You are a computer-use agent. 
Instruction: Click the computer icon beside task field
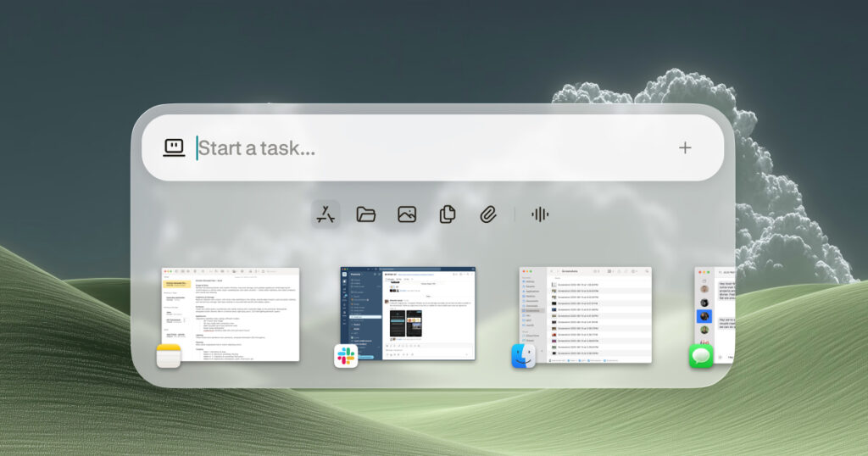(x=174, y=147)
